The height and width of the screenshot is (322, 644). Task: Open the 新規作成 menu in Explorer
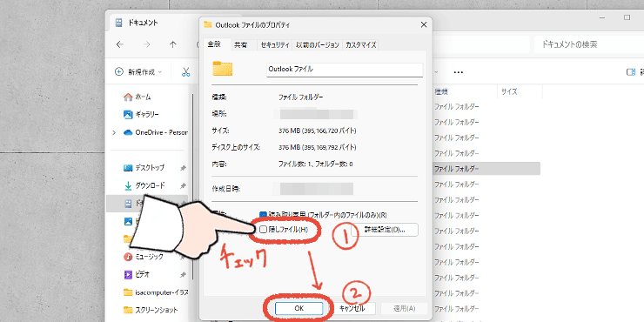coord(138,72)
